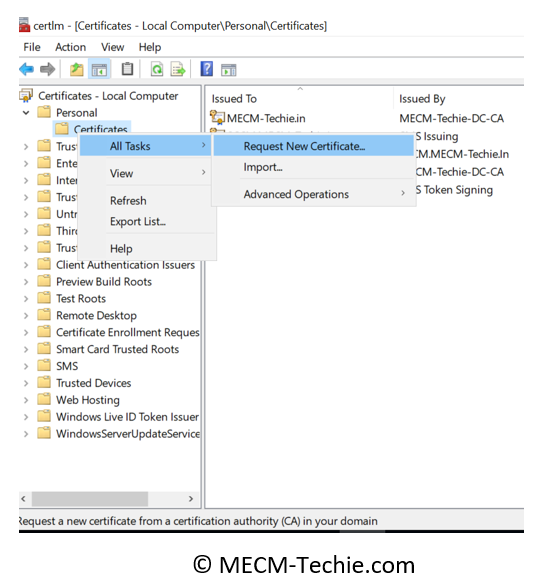The width and height of the screenshot is (543, 582).
Task: Sort by the Issued To column header
Action: click(300, 98)
